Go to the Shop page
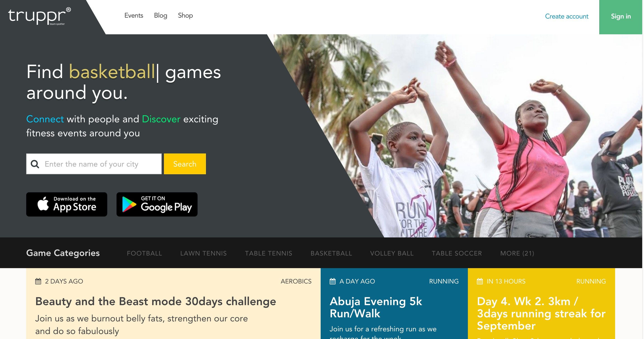644x339 pixels. tap(185, 16)
